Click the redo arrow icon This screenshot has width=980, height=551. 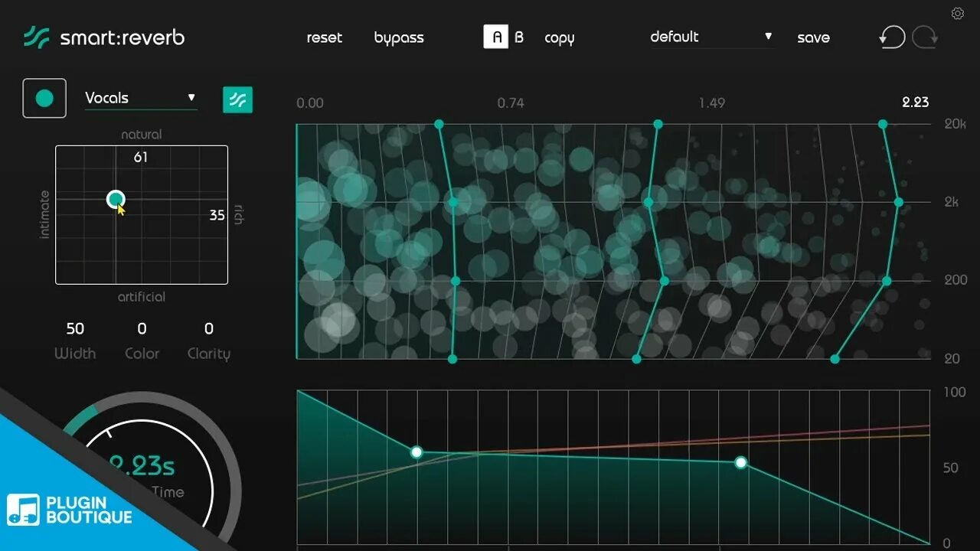pos(925,37)
